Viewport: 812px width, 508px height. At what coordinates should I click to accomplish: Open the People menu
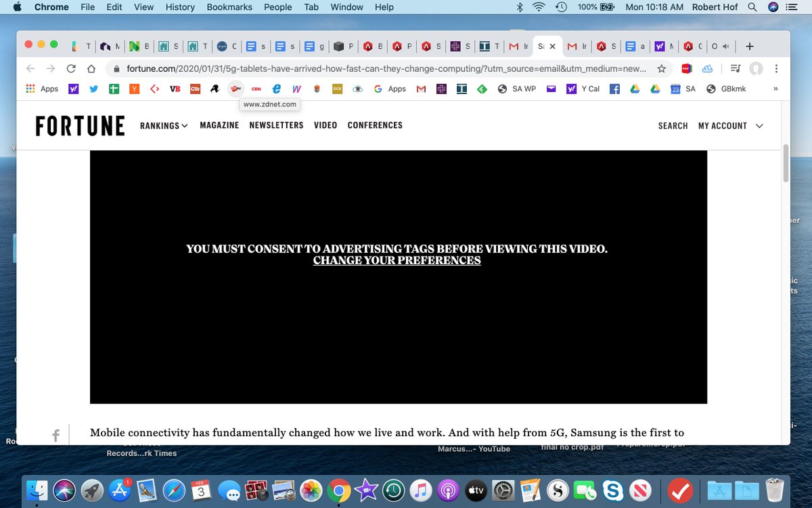click(x=278, y=7)
